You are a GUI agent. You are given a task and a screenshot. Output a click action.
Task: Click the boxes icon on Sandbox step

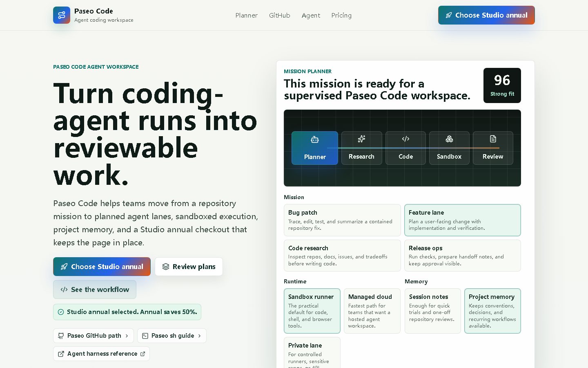(x=449, y=139)
